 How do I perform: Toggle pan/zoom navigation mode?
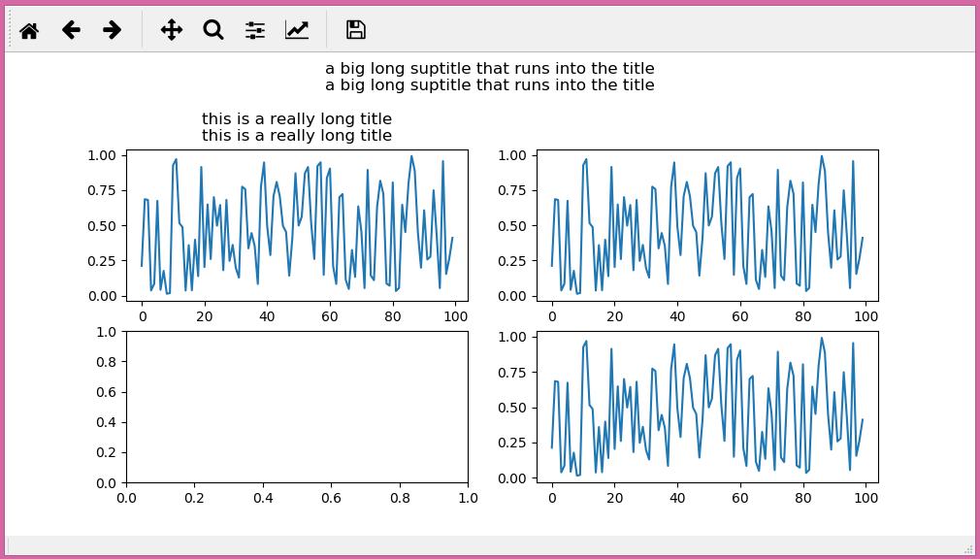pyautogui.click(x=171, y=30)
